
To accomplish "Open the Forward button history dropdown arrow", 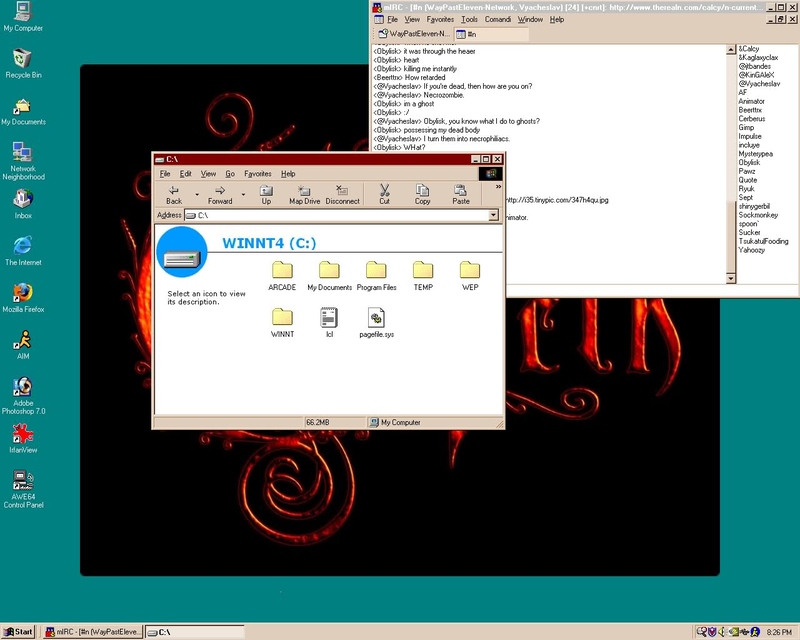I will [243, 194].
